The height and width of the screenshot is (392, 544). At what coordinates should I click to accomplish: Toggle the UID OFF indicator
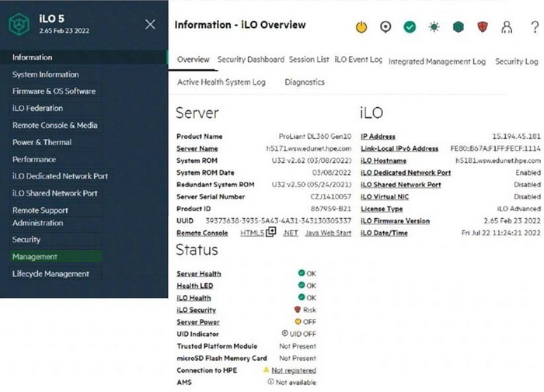pyautogui.click(x=285, y=334)
